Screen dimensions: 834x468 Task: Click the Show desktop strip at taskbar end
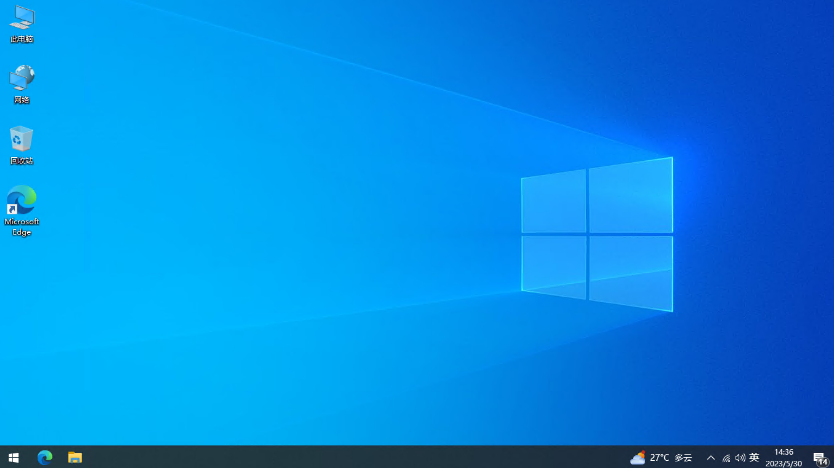832,457
